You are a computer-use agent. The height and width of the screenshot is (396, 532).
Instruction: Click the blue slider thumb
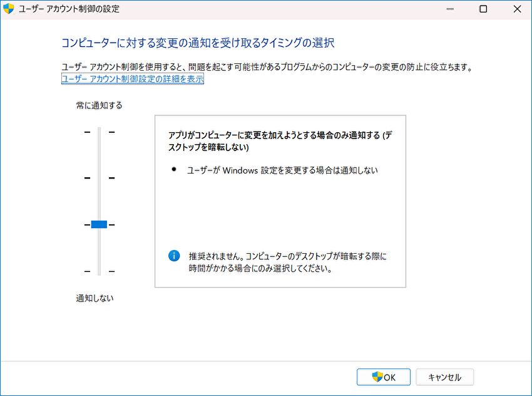click(99, 224)
